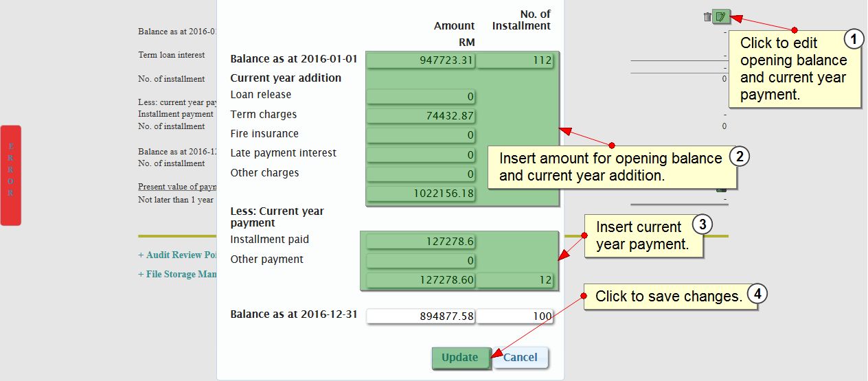Select the opening balance amount field 947723.31

coord(420,60)
